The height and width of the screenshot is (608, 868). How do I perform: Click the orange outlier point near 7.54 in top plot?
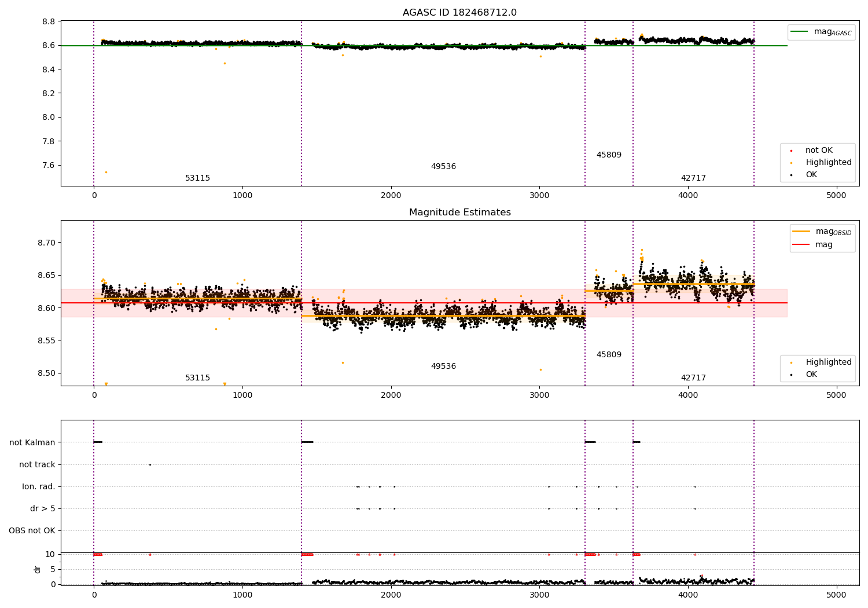point(106,172)
